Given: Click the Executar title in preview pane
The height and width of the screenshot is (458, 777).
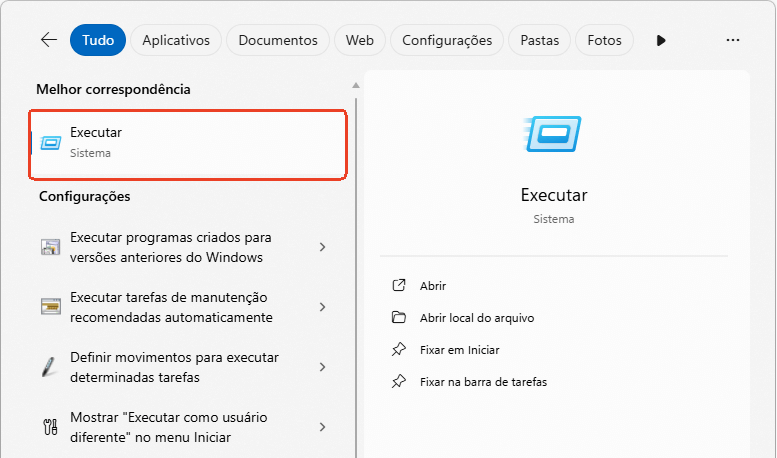Looking at the screenshot, I should point(554,195).
